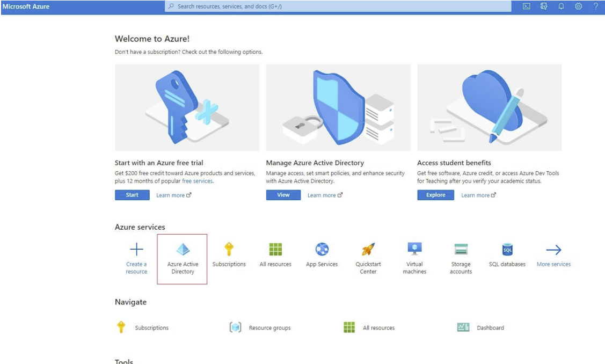605x364 pixels.
Task: Click the More services text link
Action: (x=553, y=264)
